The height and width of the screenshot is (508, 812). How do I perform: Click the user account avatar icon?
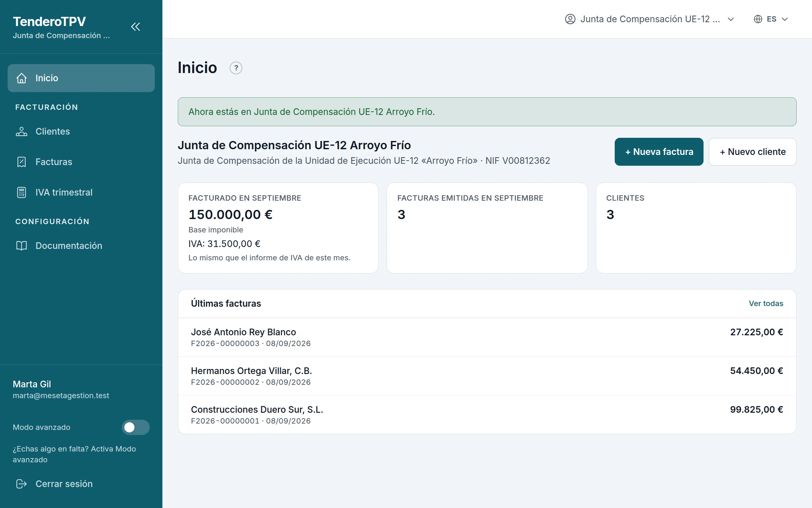pyautogui.click(x=570, y=19)
